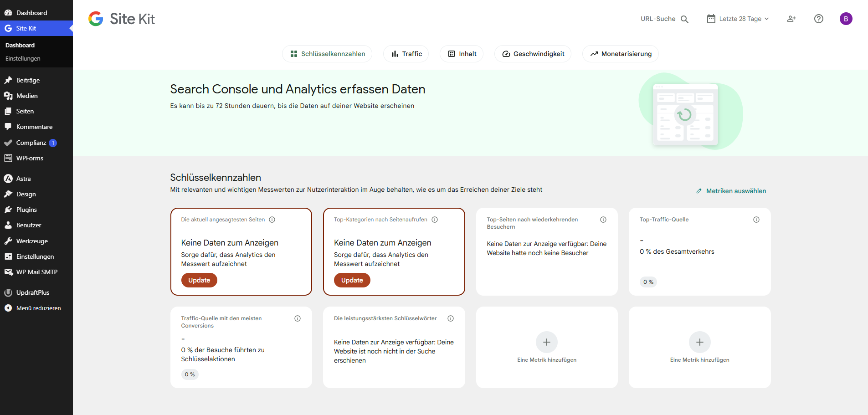Open info icon for Die aktuell angesagtesten Seiten
The width and height of the screenshot is (868, 415).
click(x=272, y=220)
